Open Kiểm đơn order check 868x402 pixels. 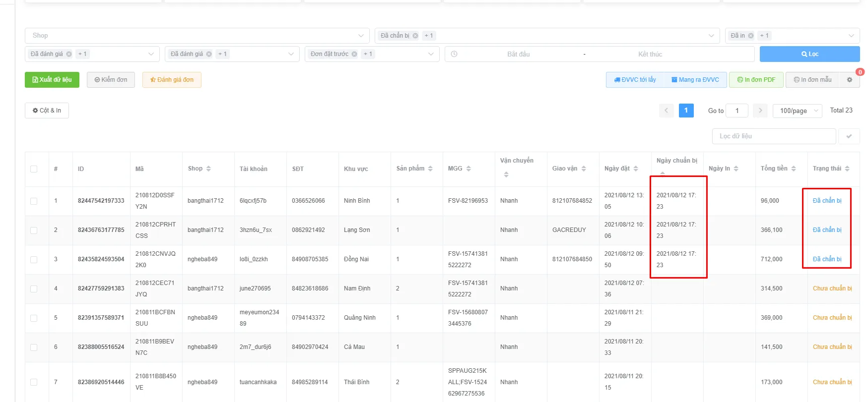111,80
